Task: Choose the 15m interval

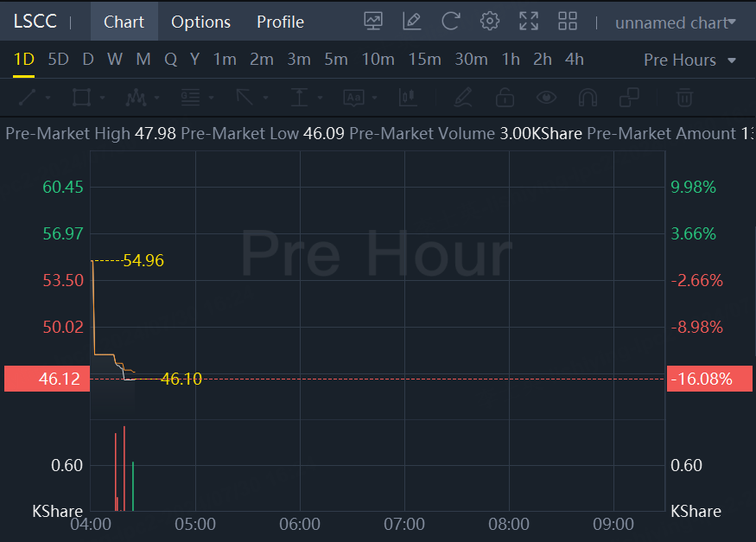Action: (424, 60)
